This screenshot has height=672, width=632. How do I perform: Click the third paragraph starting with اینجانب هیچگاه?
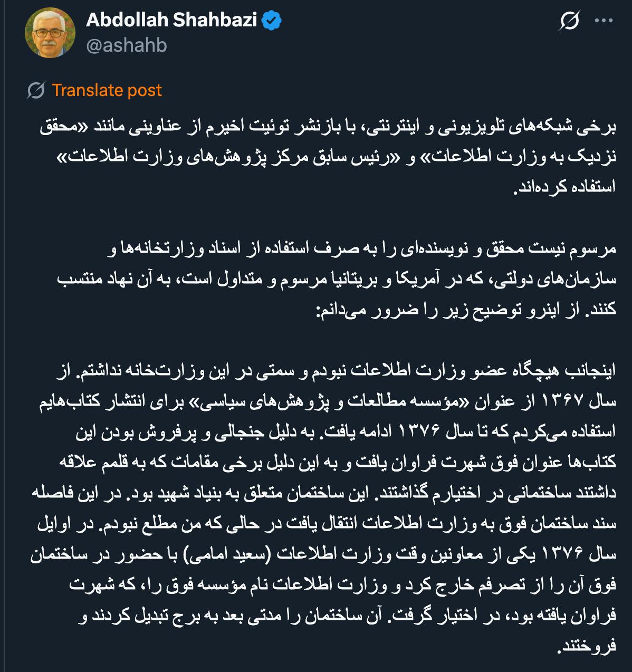click(322, 508)
